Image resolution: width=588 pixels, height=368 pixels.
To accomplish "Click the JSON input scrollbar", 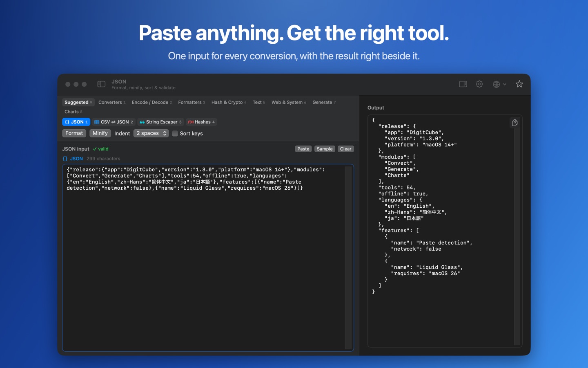I will (x=348, y=258).
